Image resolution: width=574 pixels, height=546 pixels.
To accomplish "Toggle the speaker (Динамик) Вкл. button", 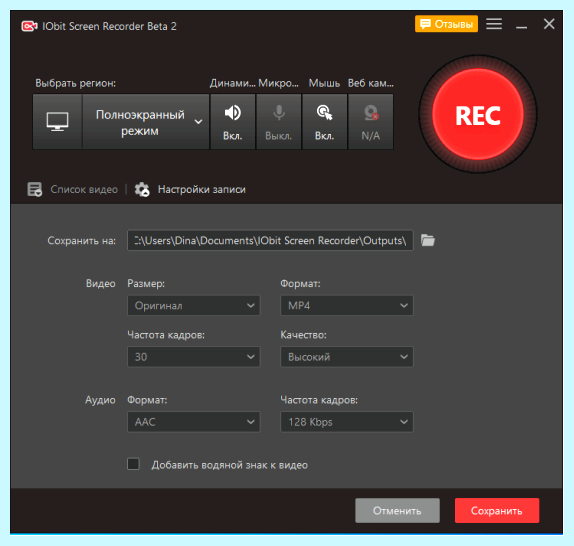I will pos(233,121).
